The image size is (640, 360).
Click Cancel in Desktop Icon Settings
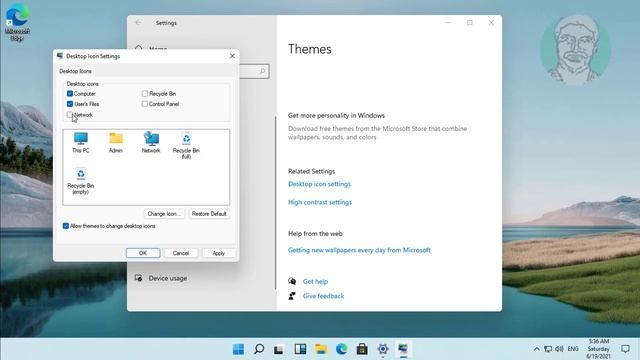tap(181, 253)
